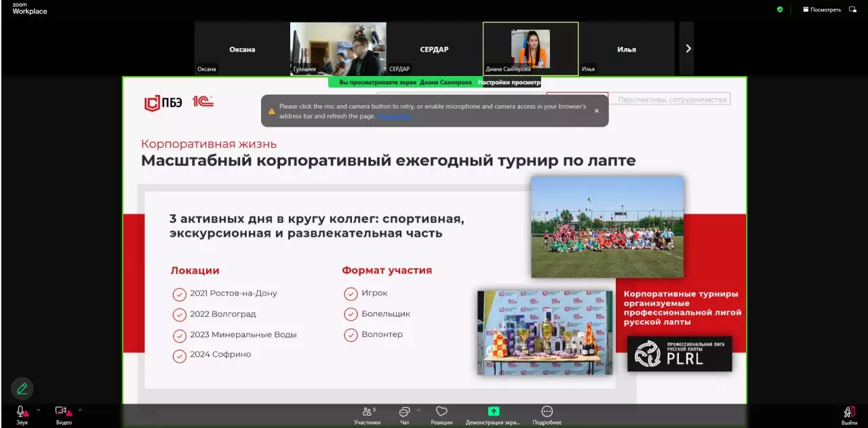Viewport: 868px width, 428px height.
Task: Show next participants with the right arrow
Action: 688,48
